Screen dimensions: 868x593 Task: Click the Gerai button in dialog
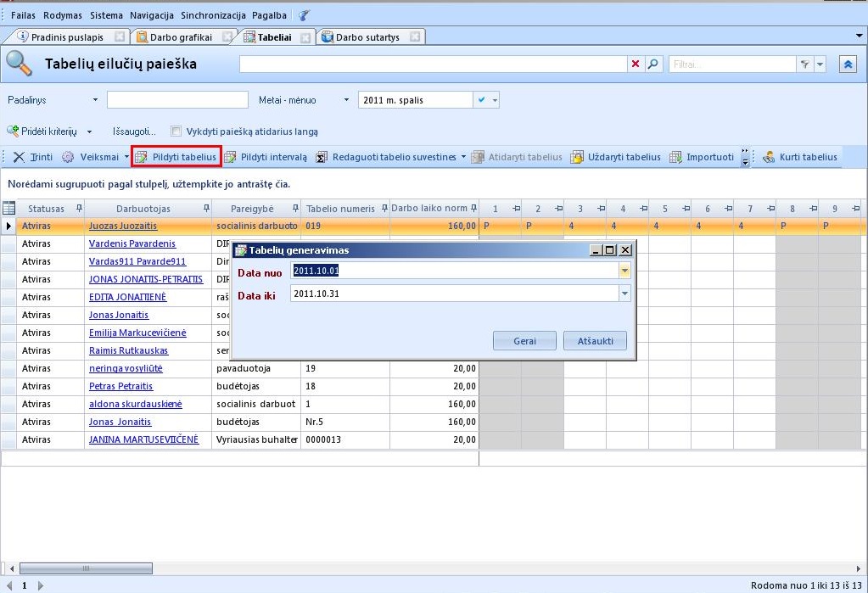coord(524,340)
